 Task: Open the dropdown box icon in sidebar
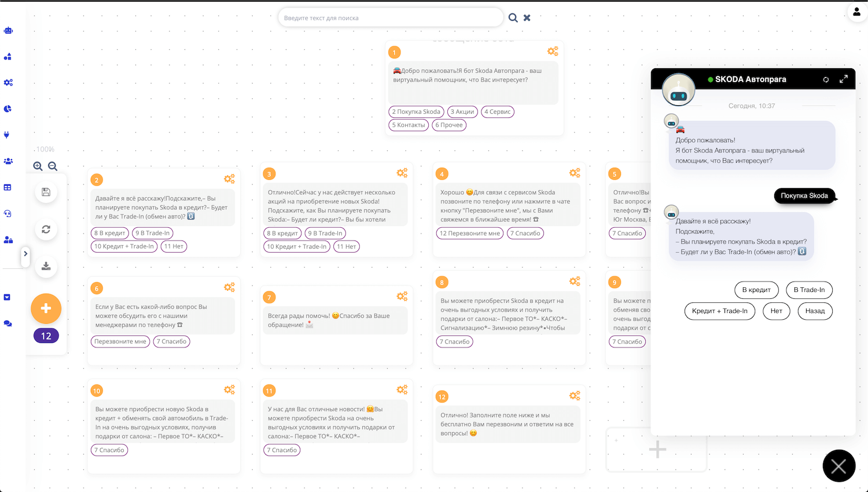click(7, 297)
